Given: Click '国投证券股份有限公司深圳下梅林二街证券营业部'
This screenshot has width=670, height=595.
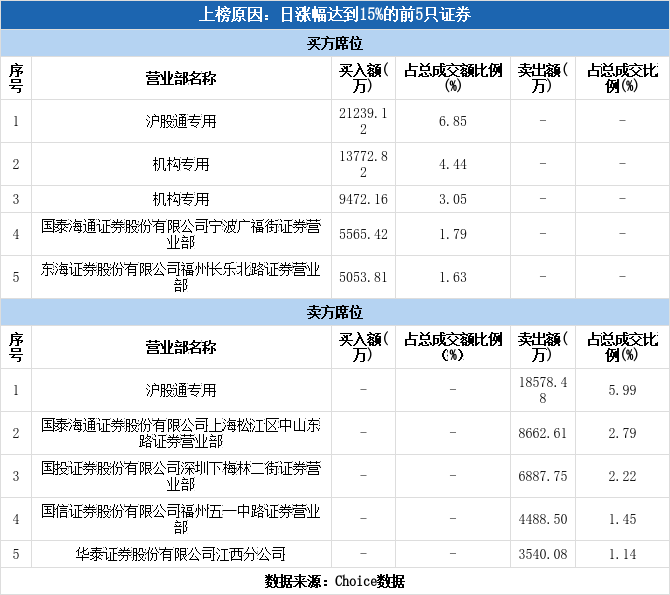Looking at the screenshot, I should click(181, 476).
